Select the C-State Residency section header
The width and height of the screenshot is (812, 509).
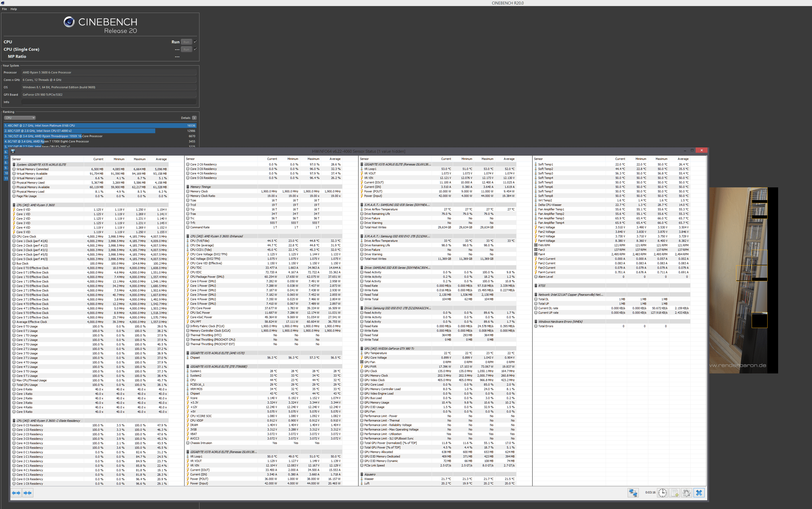90,421
